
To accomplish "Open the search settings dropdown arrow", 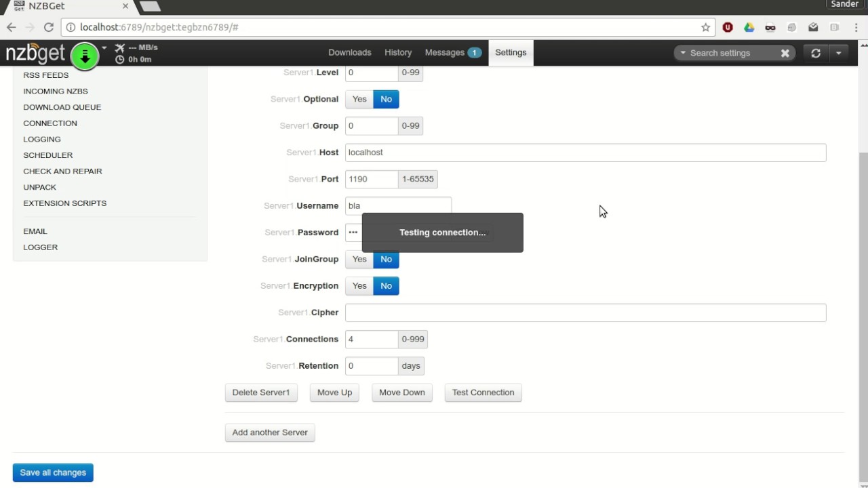I will [x=683, y=53].
